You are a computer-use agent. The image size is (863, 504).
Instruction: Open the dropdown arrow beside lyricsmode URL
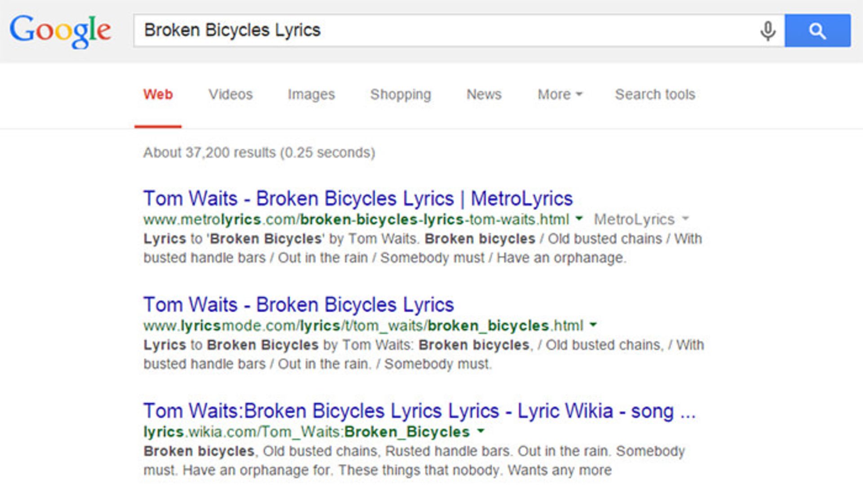[593, 325]
